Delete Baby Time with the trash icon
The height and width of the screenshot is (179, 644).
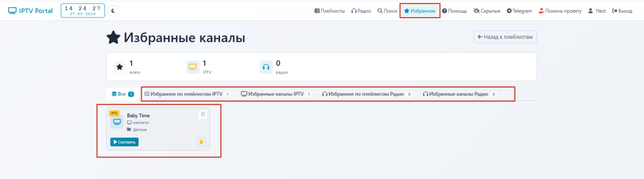click(201, 142)
